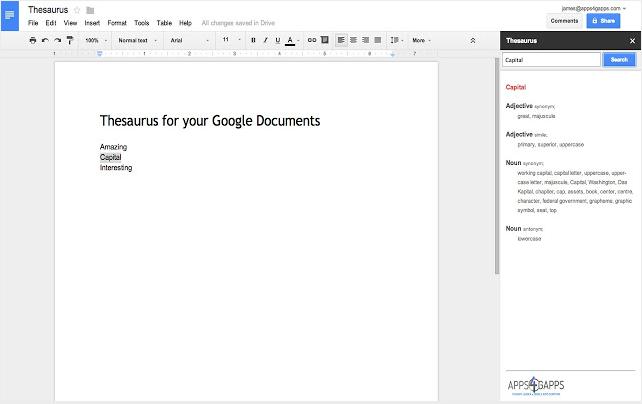The image size is (642, 404).
Task: Collapse the menus with double chevron
Action: pyautogui.click(x=473, y=40)
